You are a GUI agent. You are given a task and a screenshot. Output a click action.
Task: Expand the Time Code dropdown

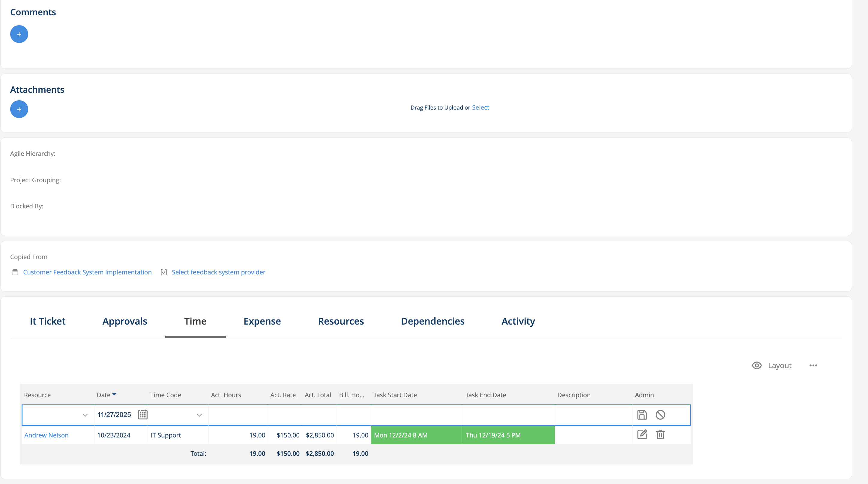tap(199, 415)
